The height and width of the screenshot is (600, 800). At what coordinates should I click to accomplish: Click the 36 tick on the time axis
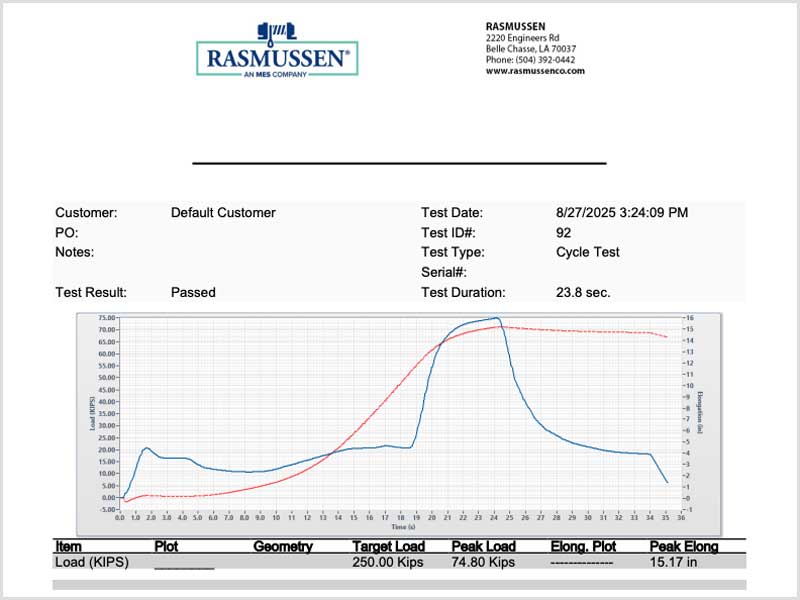click(x=681, y=517)
